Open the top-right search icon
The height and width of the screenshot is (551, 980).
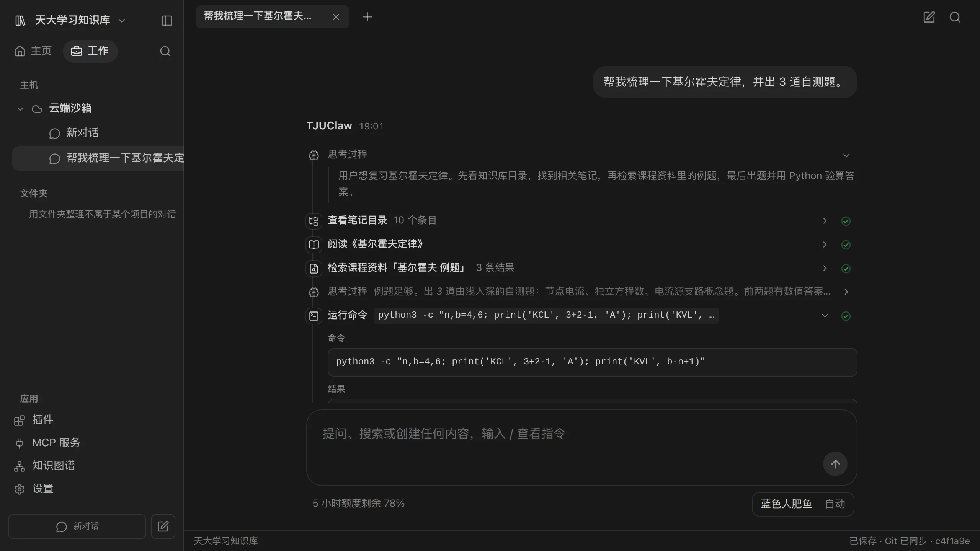coord(955,17)
